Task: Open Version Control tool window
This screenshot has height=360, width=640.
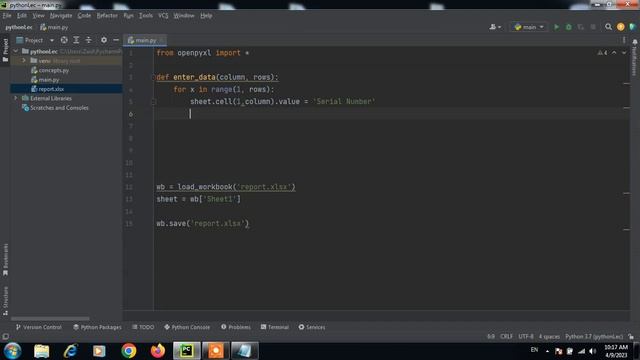Action: click(39, 327)
